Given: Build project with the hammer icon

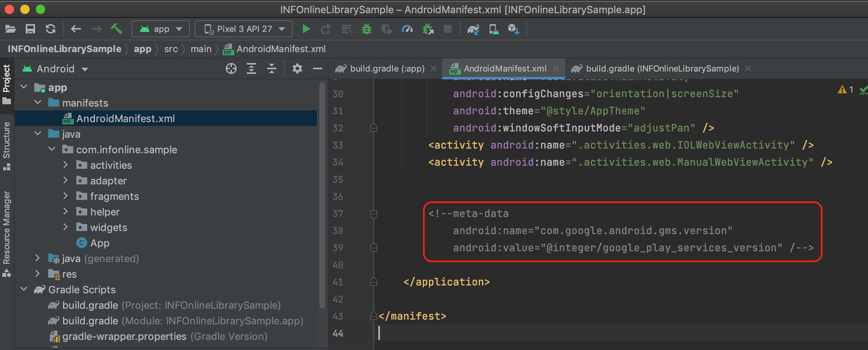Looking at the screenshot, I should (x=116, y=29).
